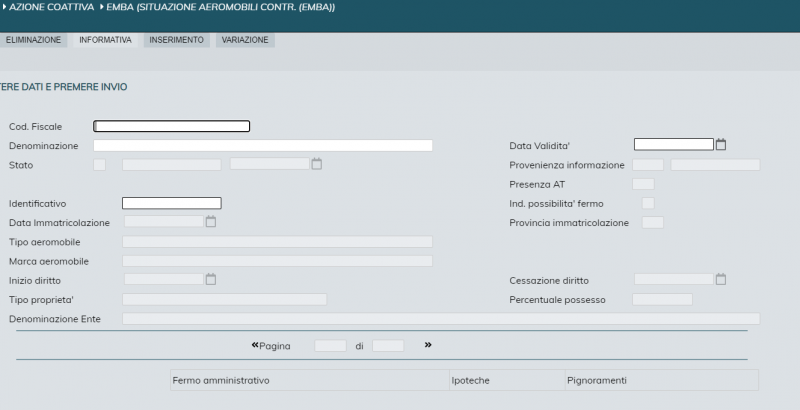Click the Pignoramenti column header
800x410 pixels.
(596, 381)
